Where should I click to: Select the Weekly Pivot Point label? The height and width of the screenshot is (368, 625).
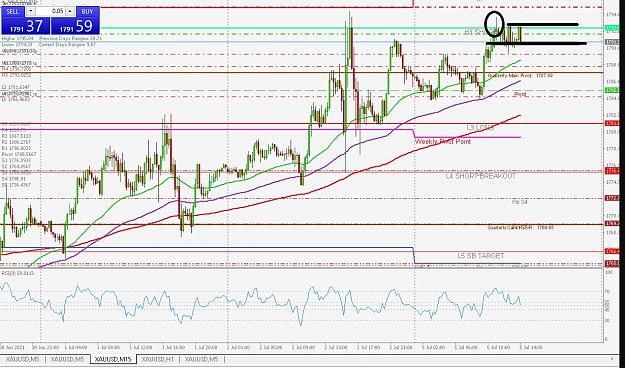443,142
